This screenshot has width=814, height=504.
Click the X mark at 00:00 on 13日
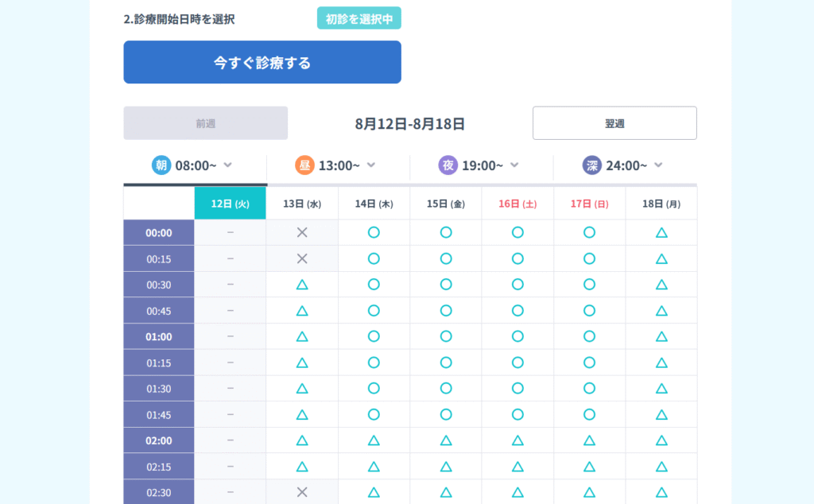click(x=302, y=232)
